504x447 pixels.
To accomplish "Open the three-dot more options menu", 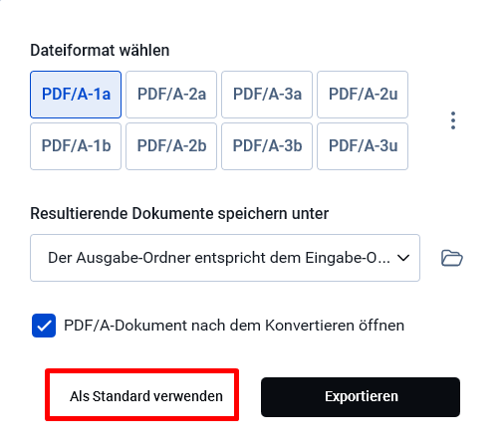I will click(x=453, y=120).
